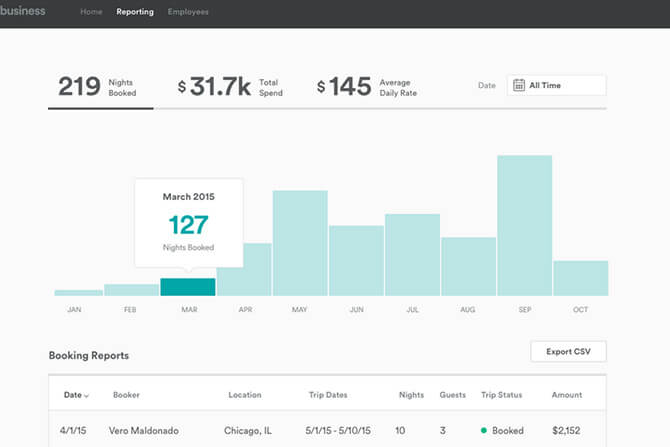Select the October bar in chart
The width and height of the screenshot is (670, 447).
tap(580, 278)
